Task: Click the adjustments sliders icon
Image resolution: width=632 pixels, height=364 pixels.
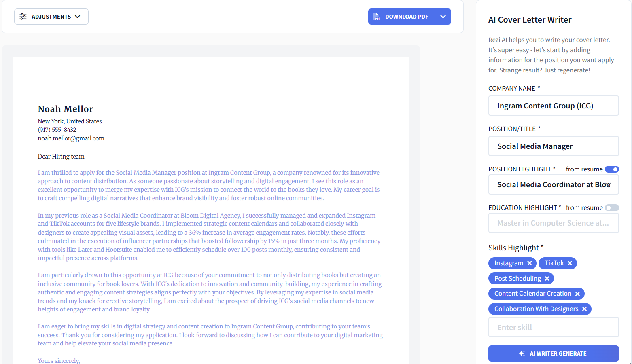Action: [x=23, y=17]
